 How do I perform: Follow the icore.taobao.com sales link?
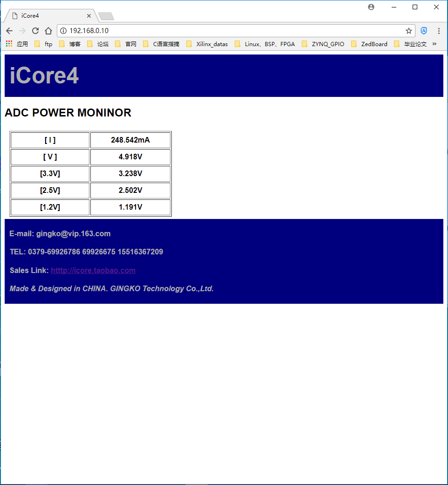[x=93, y=270]
